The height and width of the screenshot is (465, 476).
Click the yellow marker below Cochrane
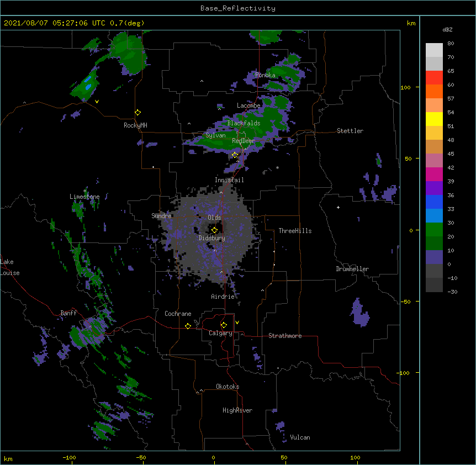(x=188, y=326)
